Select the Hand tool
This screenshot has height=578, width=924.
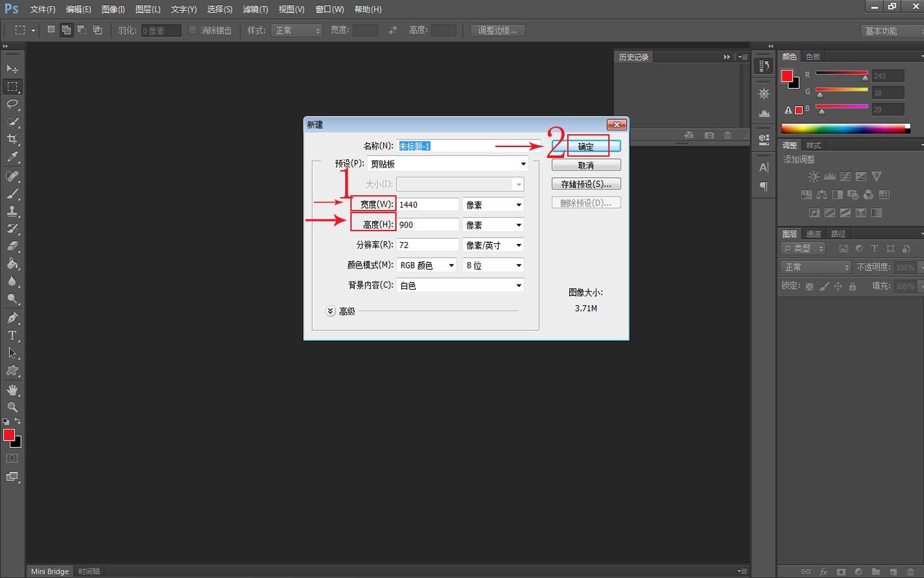[12, 390]
